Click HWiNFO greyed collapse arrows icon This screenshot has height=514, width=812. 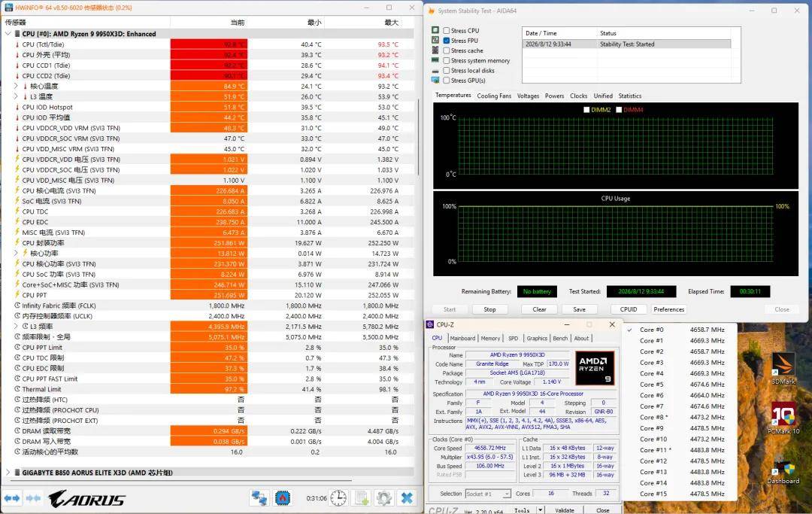coord(33,498)
